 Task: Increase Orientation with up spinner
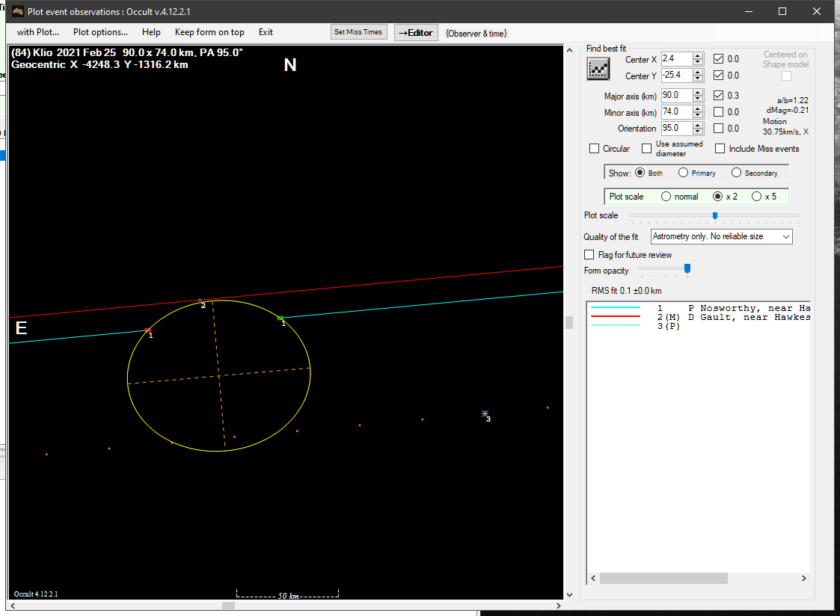pyautogui.click(x=697, y=126)
